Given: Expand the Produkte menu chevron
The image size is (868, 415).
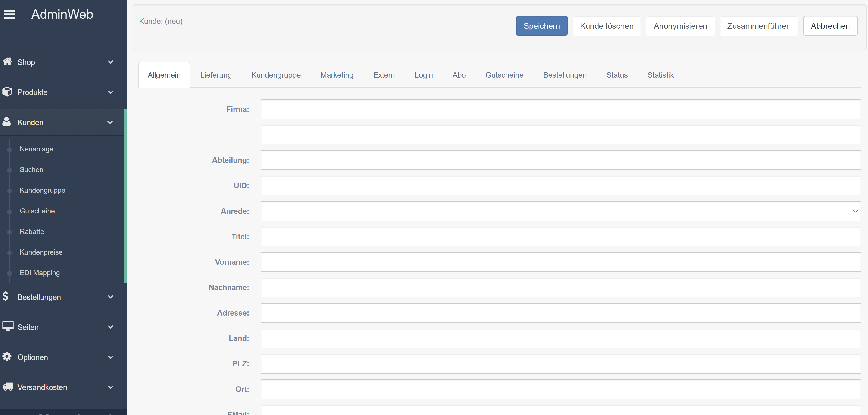Looking at the screenshot, I should click(x=110, y=92).
